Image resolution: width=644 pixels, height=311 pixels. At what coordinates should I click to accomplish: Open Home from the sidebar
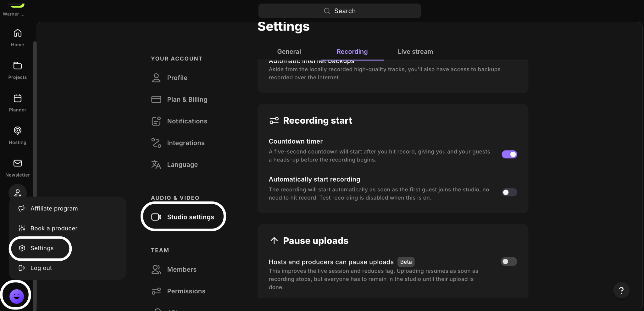point(18,38)
